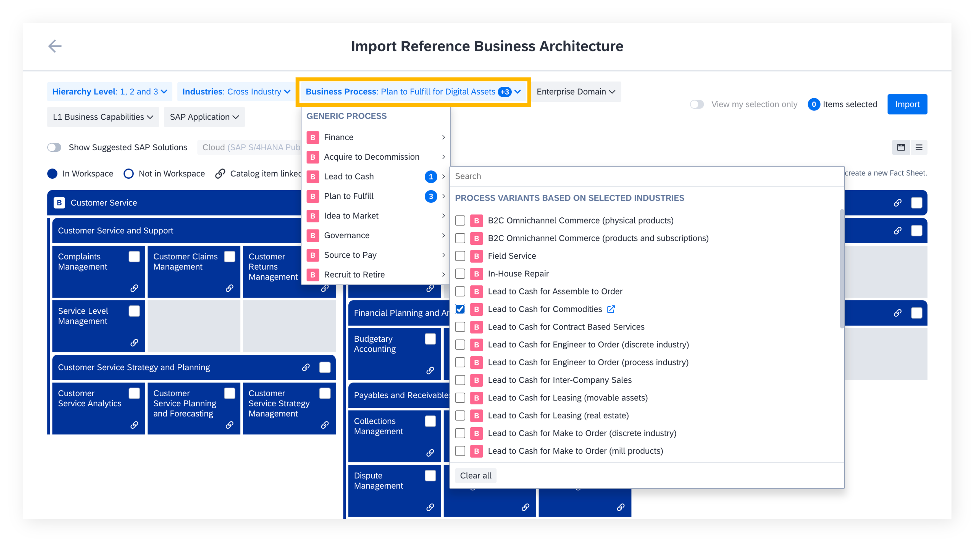Open the SAP Application dropdown
Screen dimensions: 980x548
(204, 117)
